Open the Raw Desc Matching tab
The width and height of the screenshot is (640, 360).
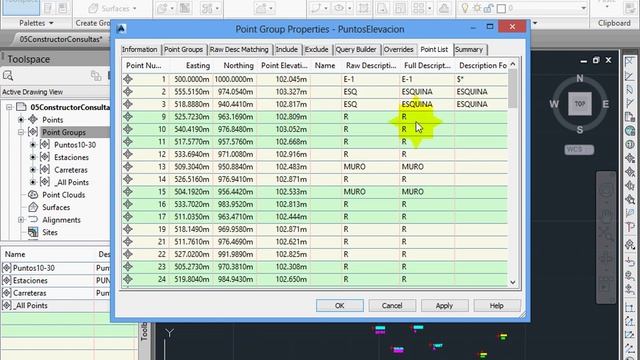(239, 49)
